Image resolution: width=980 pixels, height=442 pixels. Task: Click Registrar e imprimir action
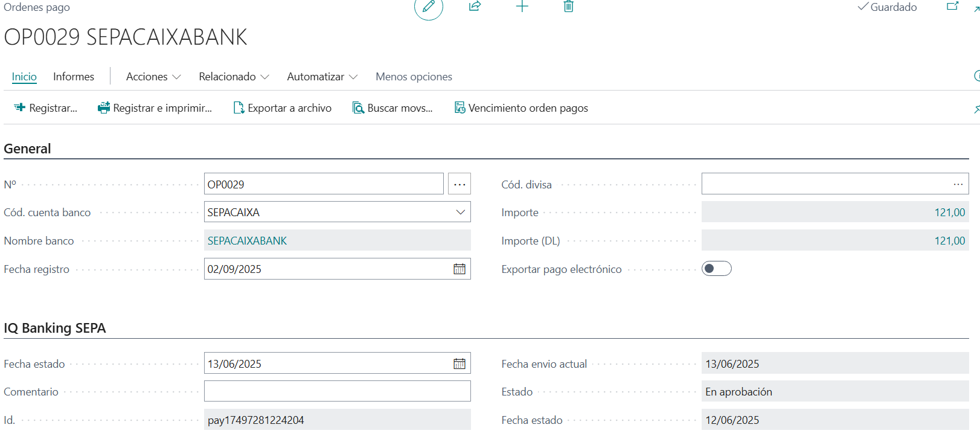[155, 108]
